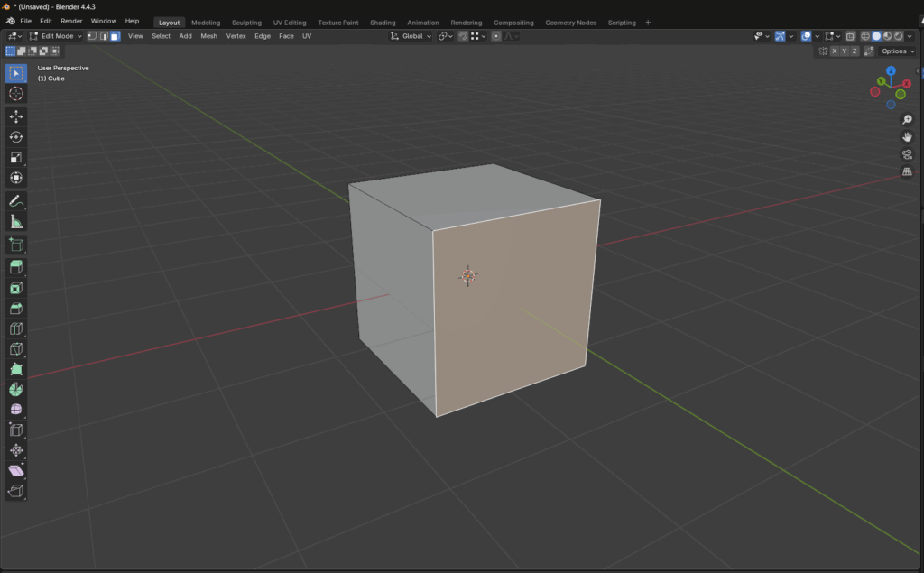Pick the Knife tool

tap(16, 349)
